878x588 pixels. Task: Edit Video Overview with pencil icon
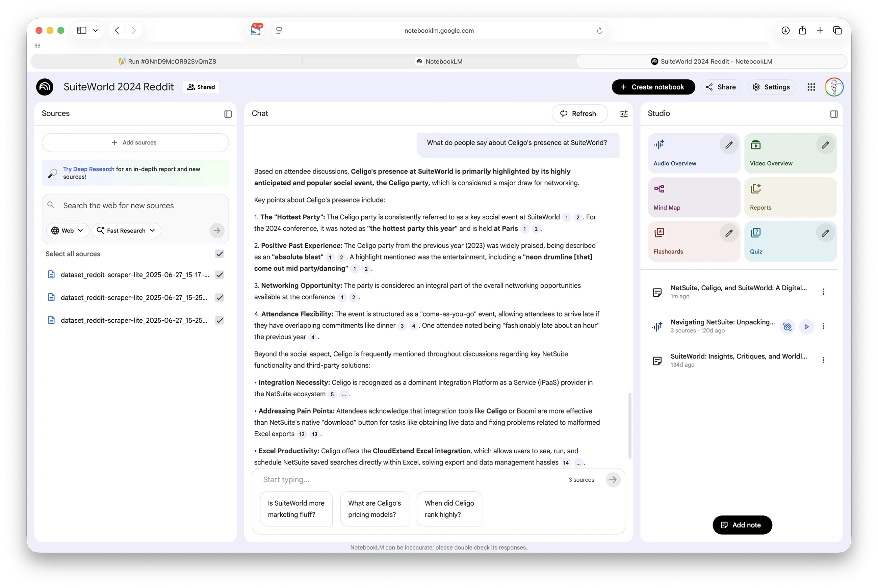coord(825,145)
